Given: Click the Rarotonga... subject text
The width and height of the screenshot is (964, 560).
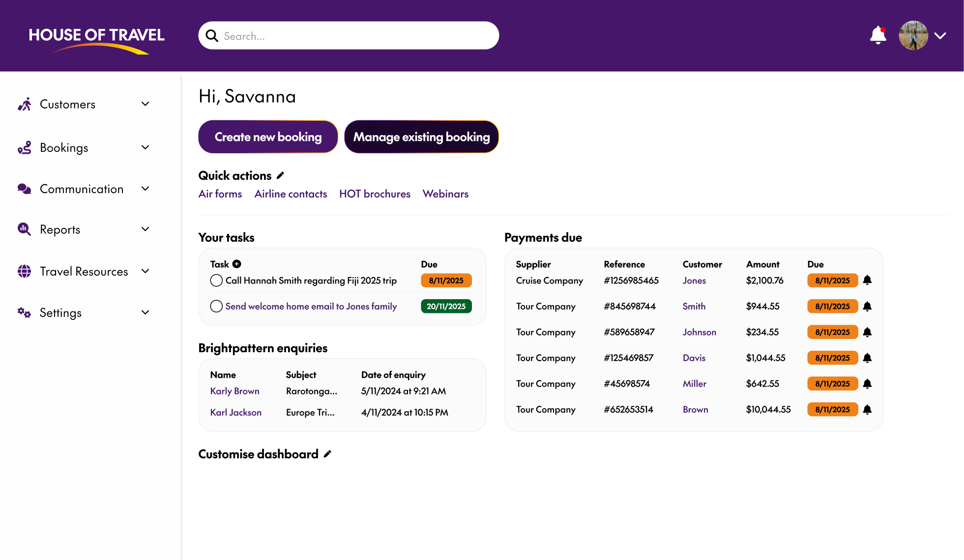Looking at the screenshot, I should pyautogui.click(x=312, y=391).
